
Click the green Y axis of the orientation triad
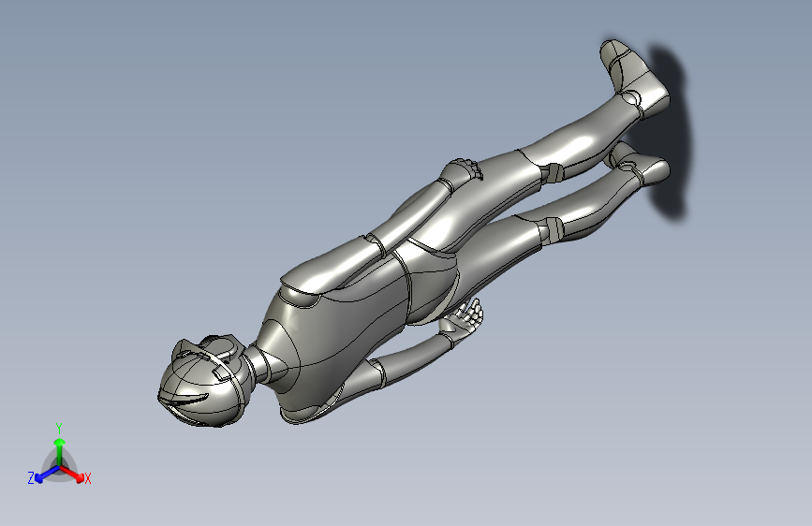point(60,452)
